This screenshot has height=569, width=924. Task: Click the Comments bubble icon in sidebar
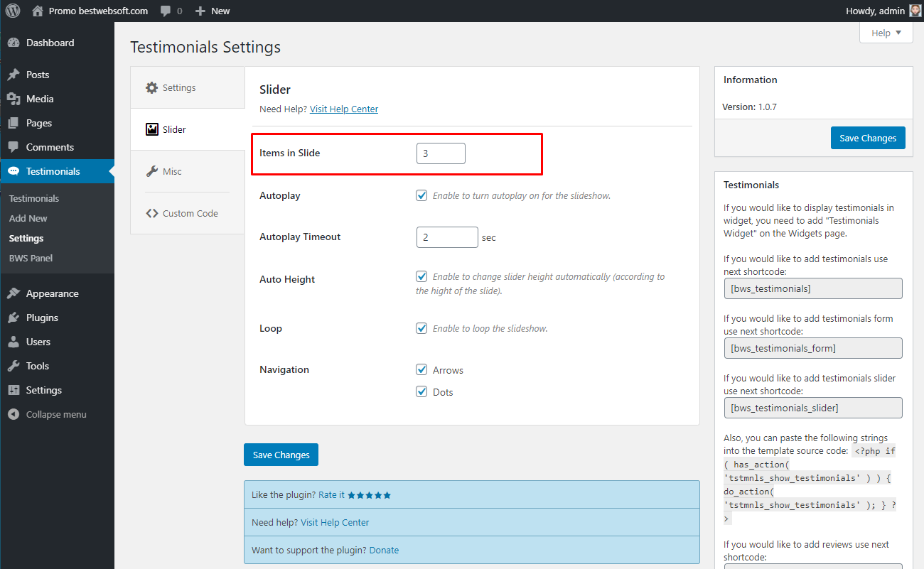[x=14, y=147]
